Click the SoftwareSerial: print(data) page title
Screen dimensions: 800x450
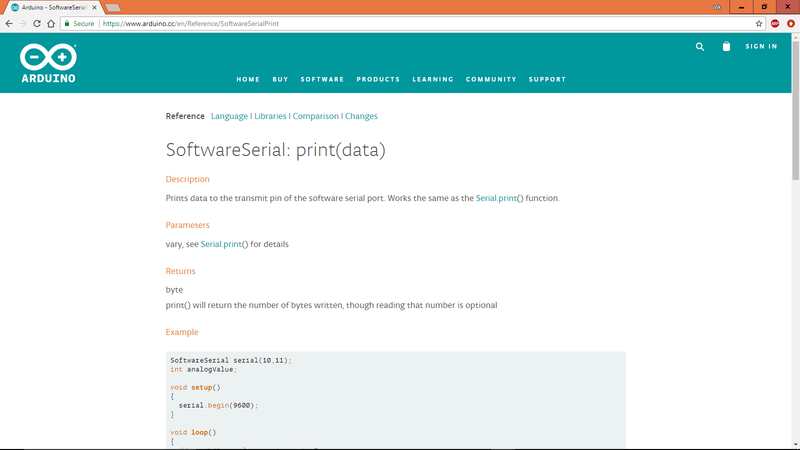point(276,150)
